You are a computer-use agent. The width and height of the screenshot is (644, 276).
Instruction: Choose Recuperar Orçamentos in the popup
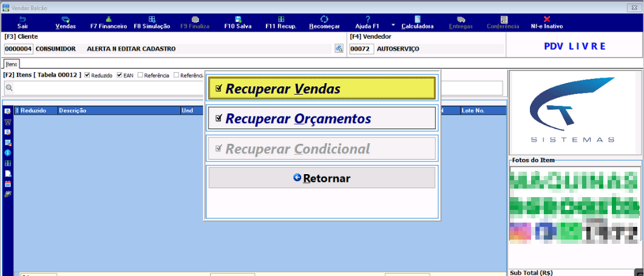322,118
